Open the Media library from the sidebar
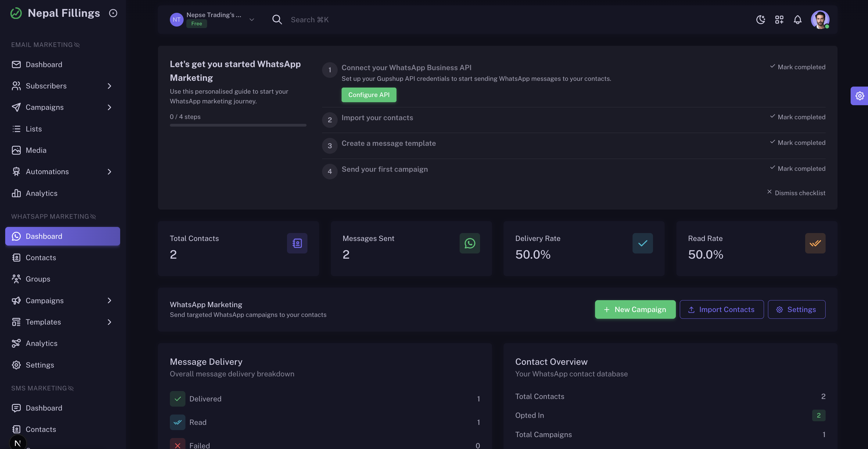Image resolution: width=868 pixels, height=449 pixels. [36, 150]
